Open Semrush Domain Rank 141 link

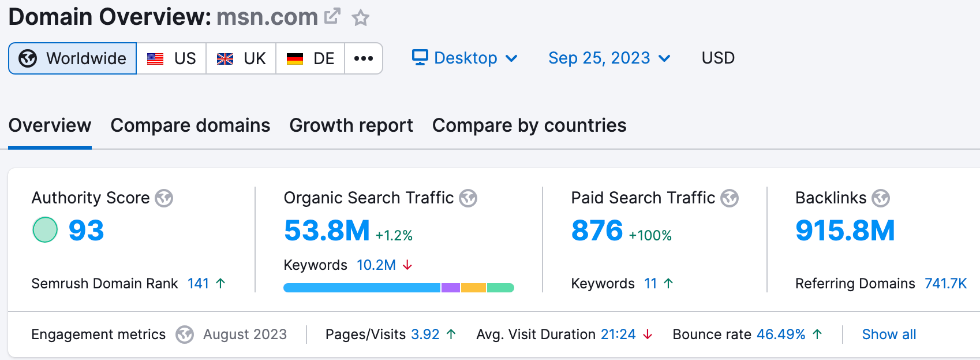(x=198, y=284)
